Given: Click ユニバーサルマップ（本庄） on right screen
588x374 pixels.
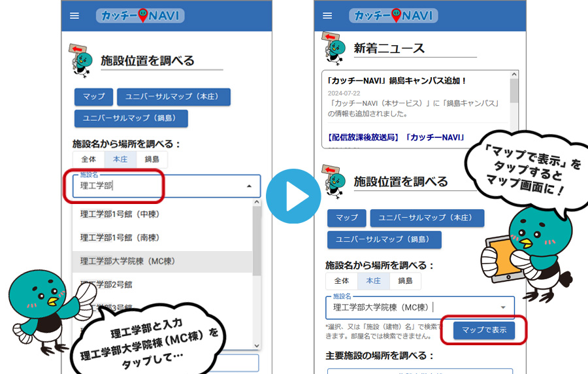Looking at the screenshot, I should (x=427, y=218).
